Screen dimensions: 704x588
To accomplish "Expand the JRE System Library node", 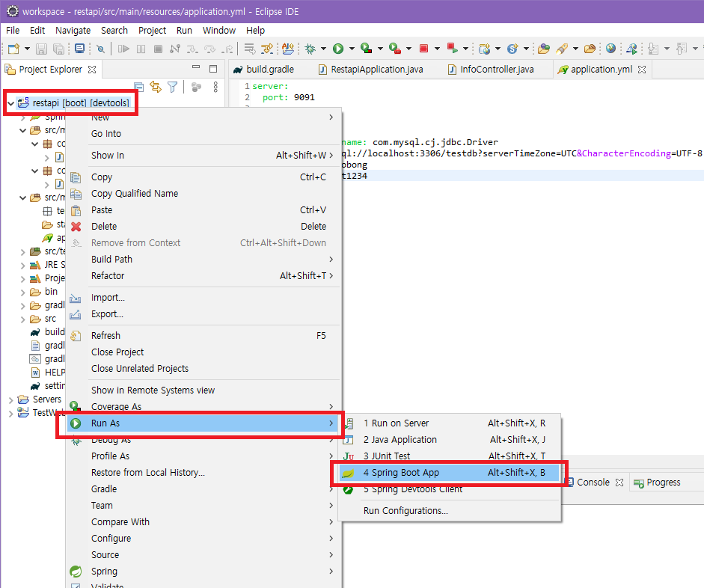I will [x=23, y=266].
